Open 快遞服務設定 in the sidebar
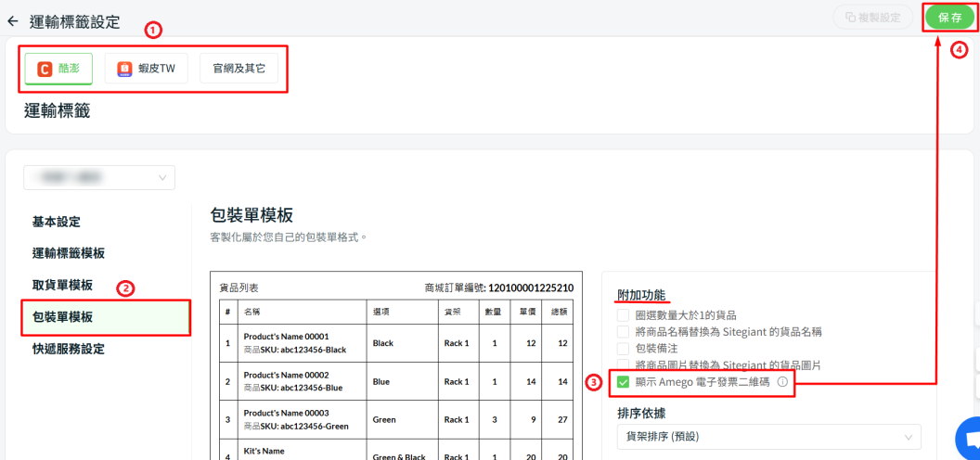Image resolution: width=980 pixels, height=460 pixels. click(x=69, y=349)
